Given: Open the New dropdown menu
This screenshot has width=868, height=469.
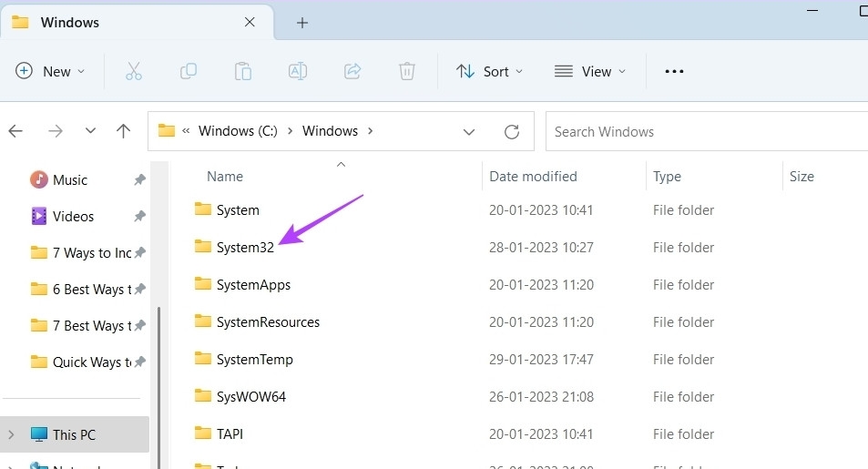Looking at the screenshot, I should click(x=50, y=71).
